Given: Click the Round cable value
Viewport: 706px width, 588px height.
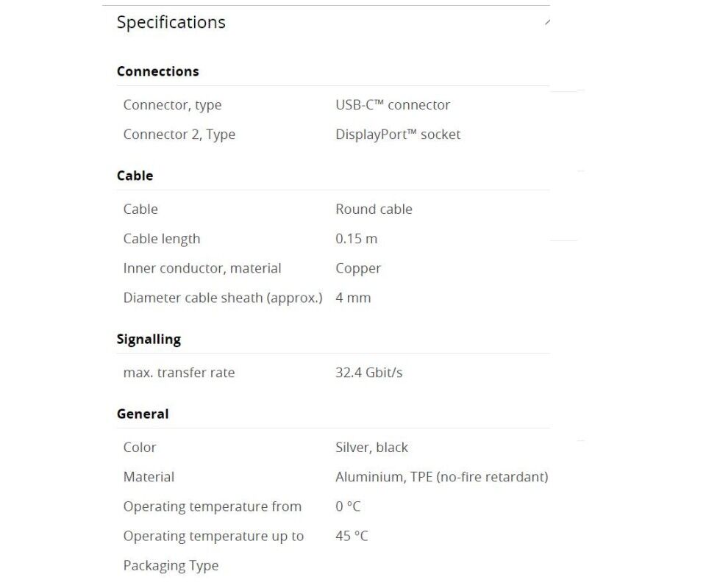Looking at the screenshot, I should tap(374, 209).
